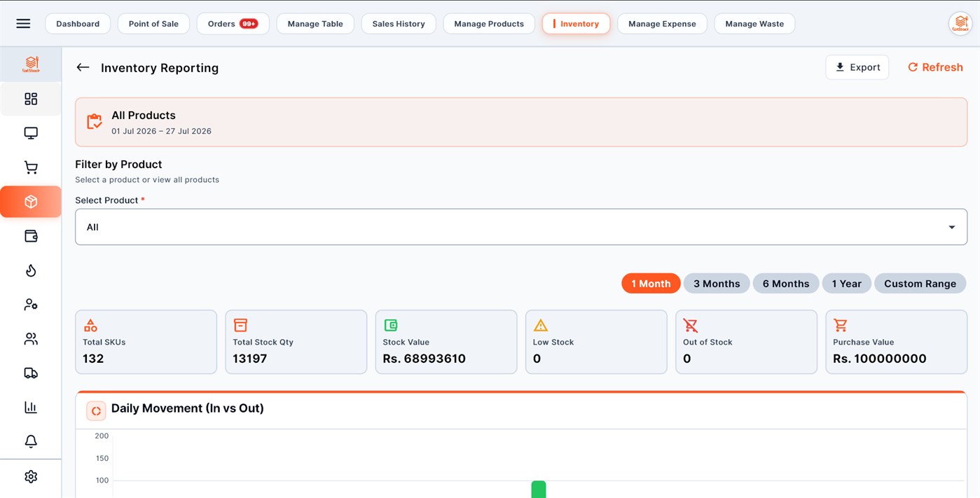This screenshot has height=498, width=980.
Task: Open the dashboard grid icon in the sidebar
Action: tap(31, 99)
